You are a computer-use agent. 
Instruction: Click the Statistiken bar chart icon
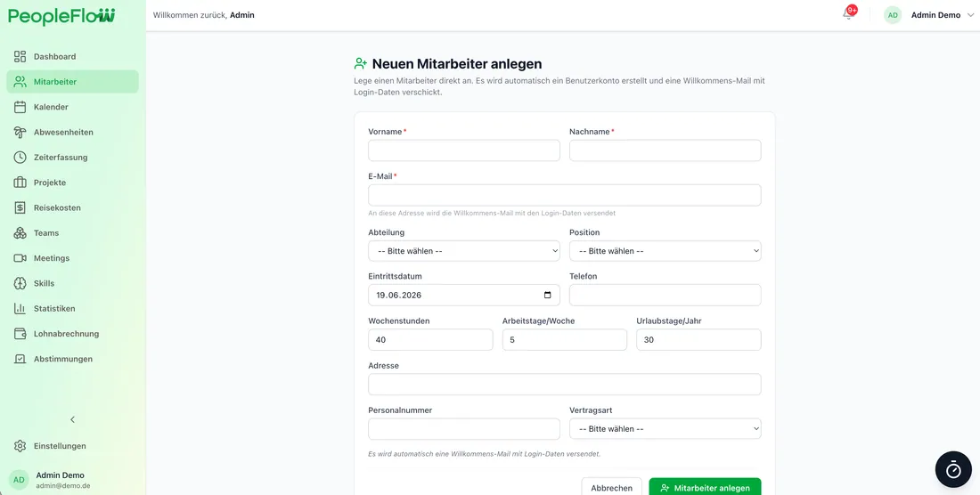(20, 308)
